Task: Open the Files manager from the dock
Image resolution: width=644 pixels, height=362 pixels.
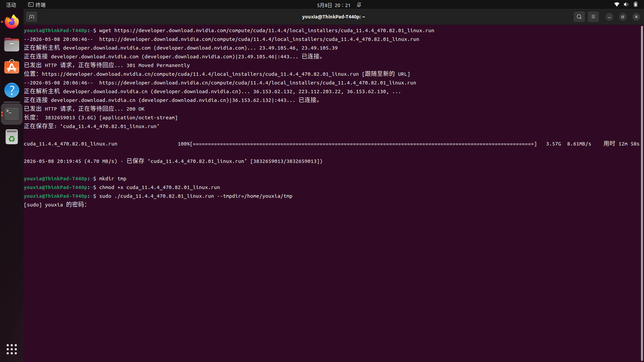Action: tap(12, 45)
